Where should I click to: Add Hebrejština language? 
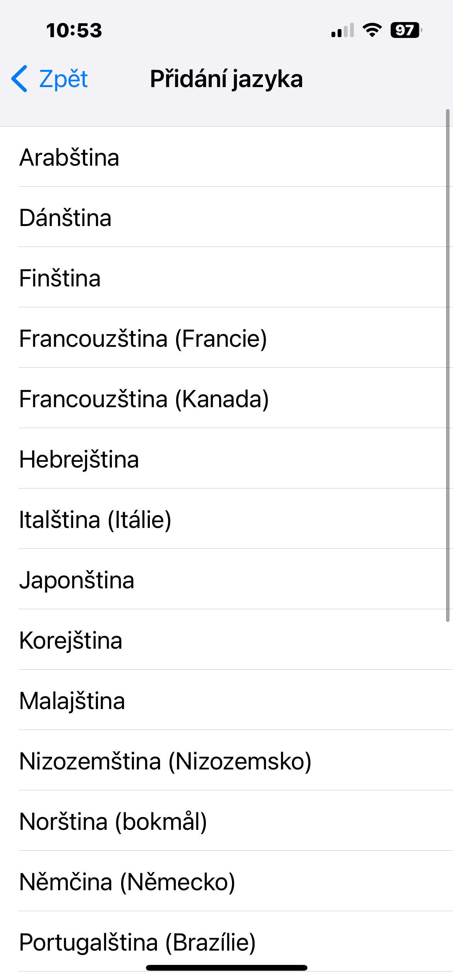79,459
